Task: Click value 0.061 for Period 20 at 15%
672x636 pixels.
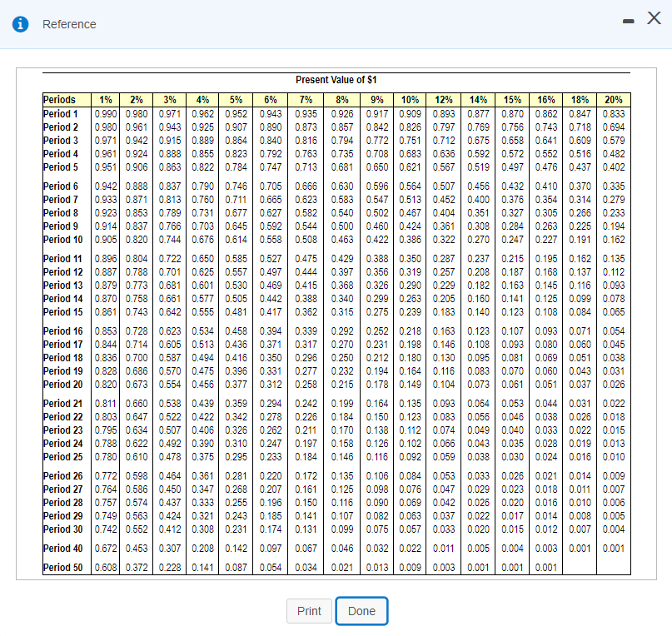Action: (512, 385)
